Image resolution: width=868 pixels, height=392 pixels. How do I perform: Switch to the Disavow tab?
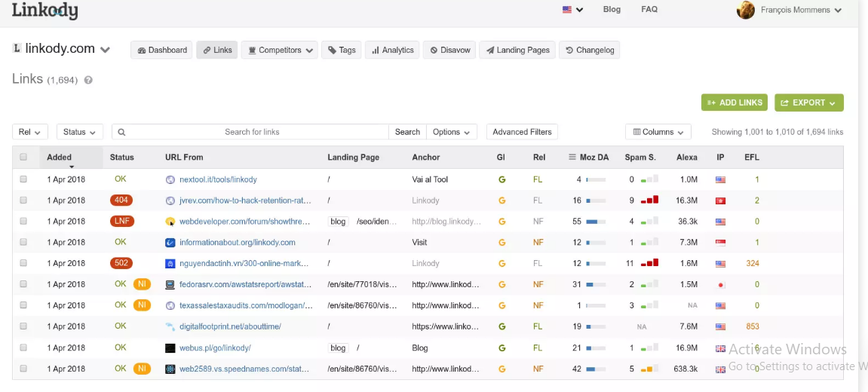coord(450,51)
